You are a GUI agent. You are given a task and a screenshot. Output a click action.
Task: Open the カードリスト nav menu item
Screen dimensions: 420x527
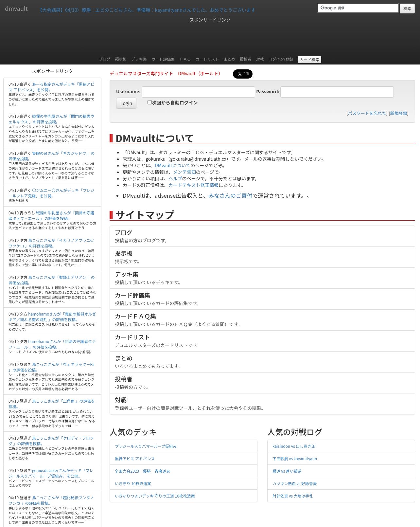click(x=207, y=59)
